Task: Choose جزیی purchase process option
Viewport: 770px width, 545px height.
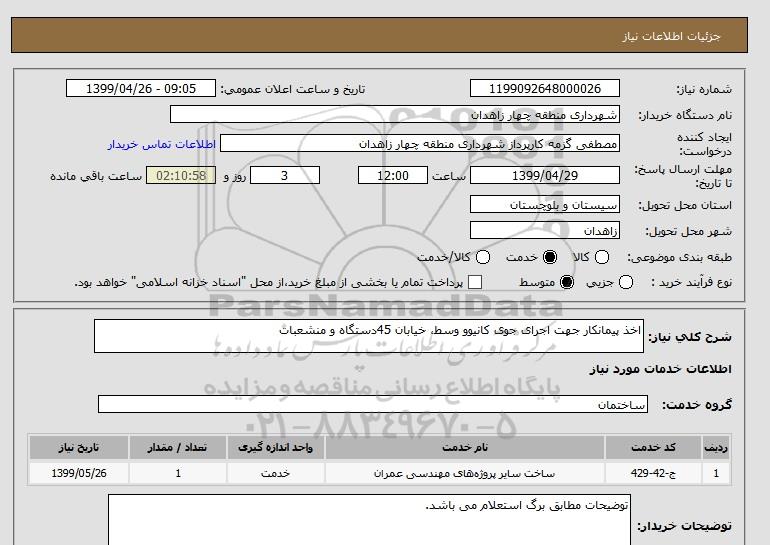Action: click(626, 282)
